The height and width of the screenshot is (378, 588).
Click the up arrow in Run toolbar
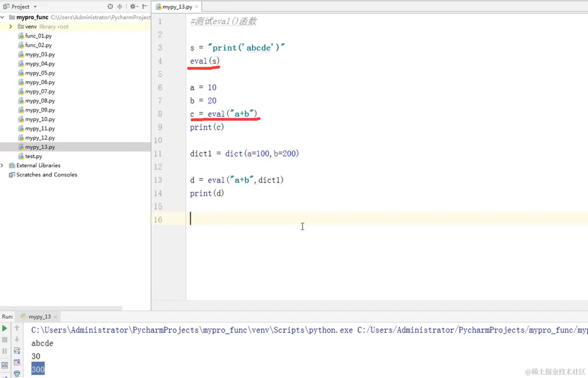pyautogui.click(x=17, y=328)
